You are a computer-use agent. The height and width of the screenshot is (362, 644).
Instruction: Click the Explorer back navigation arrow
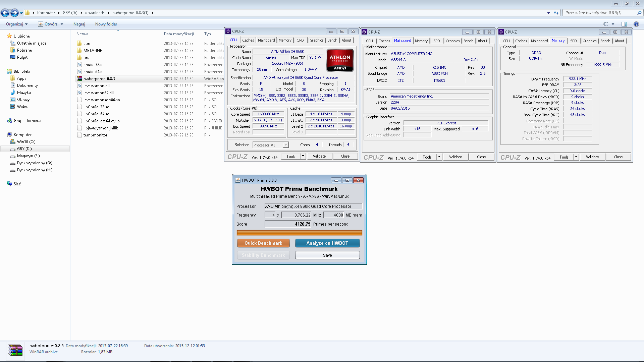tap(5, 13)
